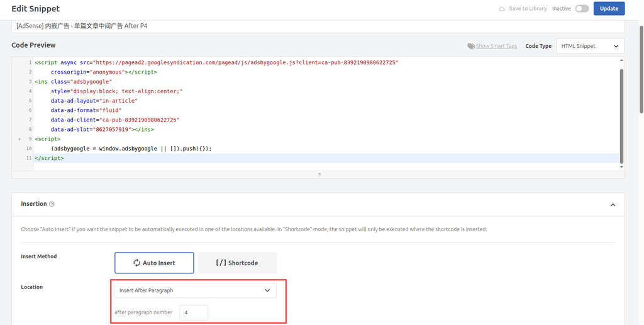Click the code editor scroll-down arrow
644x325 pixels.
coord(621,167)
